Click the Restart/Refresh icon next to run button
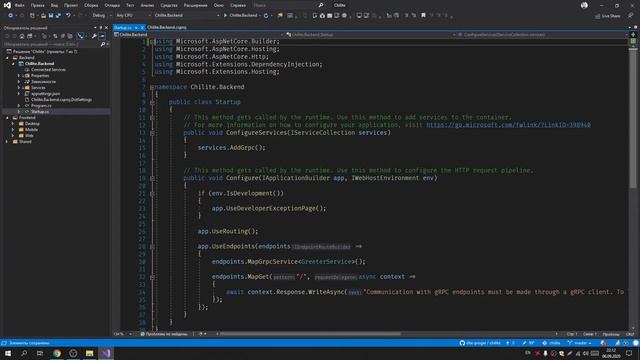The width and height of the screenshot is (640, 360). click(266, 16)
